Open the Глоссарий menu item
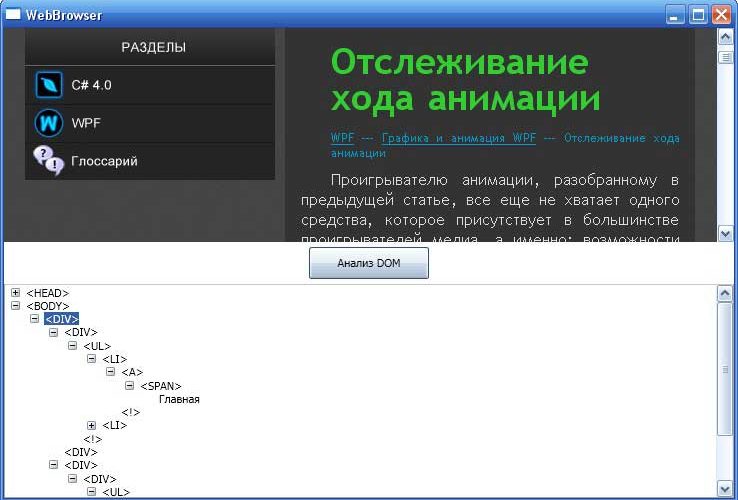Screen dimensions: 738x500 click(x=104, y=160)
